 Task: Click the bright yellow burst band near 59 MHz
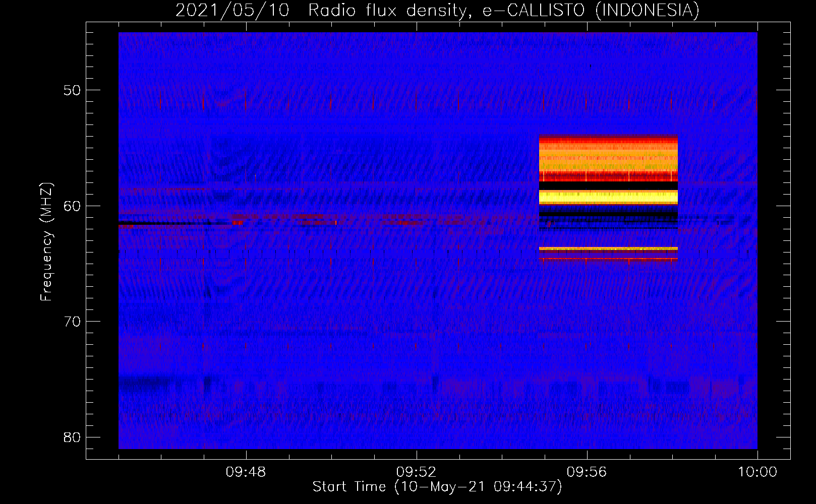tap(608, 197)
